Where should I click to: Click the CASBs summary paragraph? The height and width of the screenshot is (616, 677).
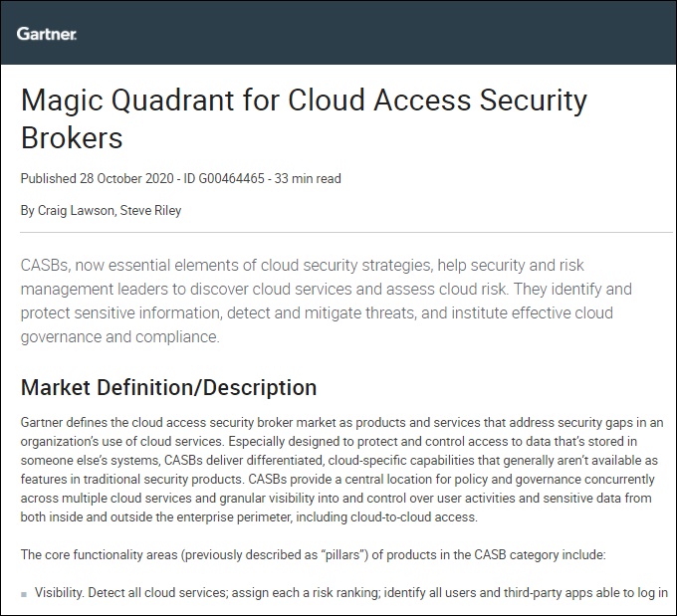click(x=326, y=301)
